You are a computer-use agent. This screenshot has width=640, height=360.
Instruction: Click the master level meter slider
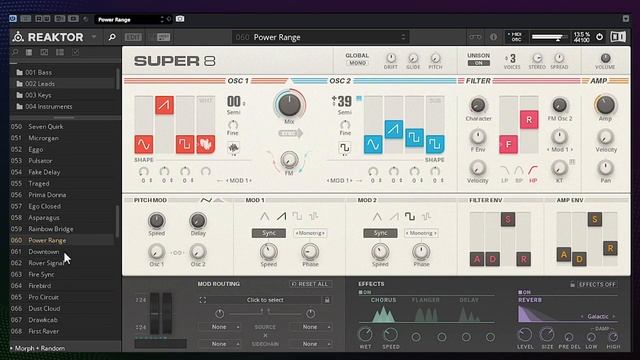point(549,37)
